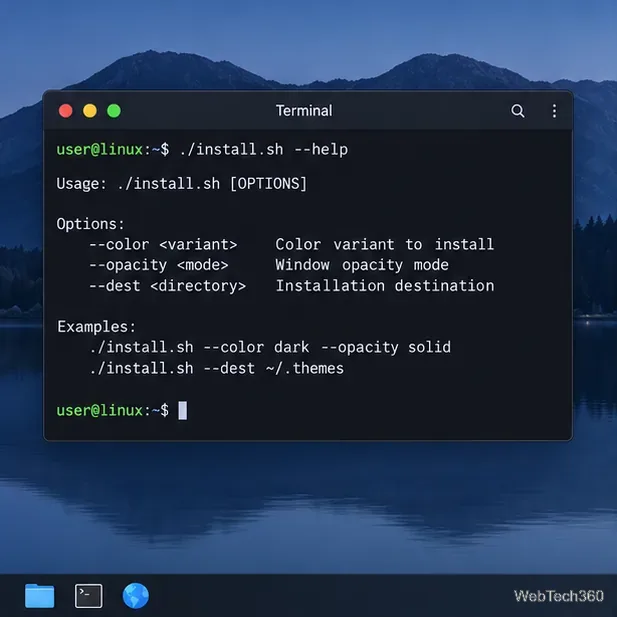This screenshot has width=617, height=617.
Task: Click the Options: heading in output
Action: (91, 224)
